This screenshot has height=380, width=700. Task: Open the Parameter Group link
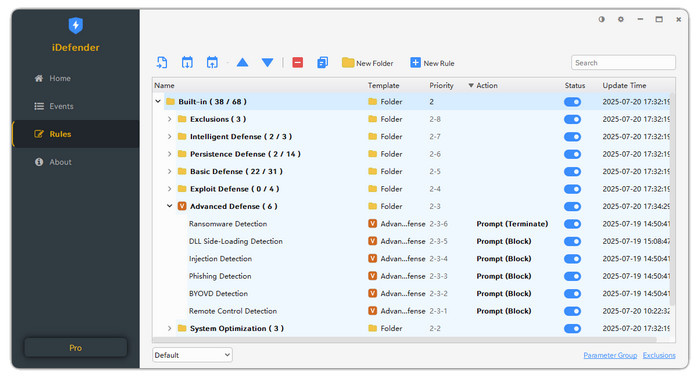[x=610, y=355]
